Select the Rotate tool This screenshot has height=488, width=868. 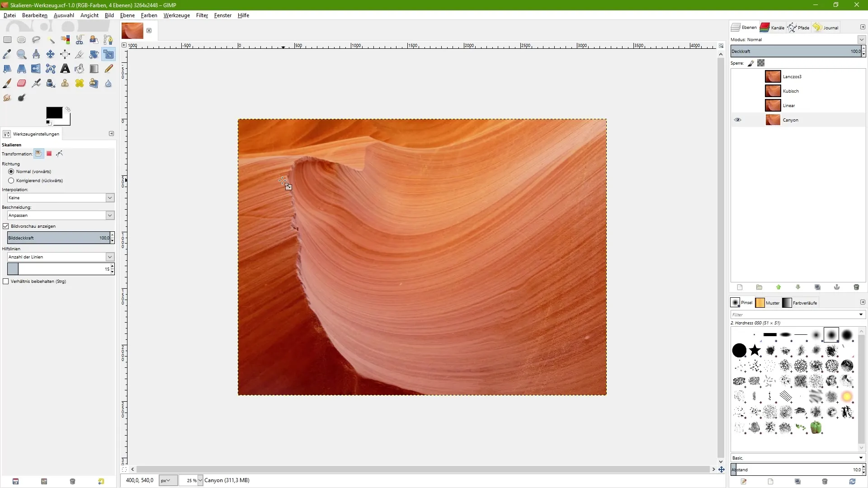coord(94,54)
